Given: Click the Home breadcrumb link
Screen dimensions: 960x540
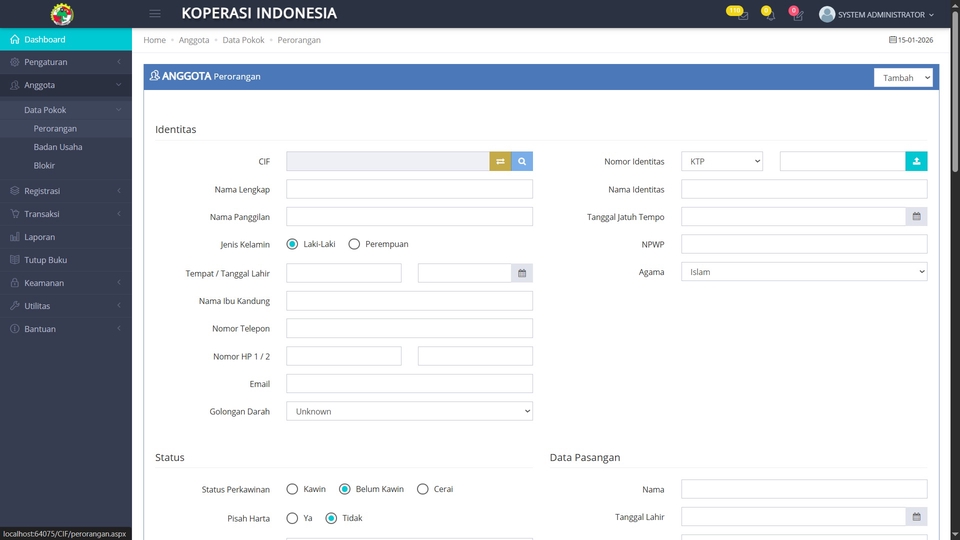Looking at the screenshot, I should pyautogui.click(x=154, y=40).
